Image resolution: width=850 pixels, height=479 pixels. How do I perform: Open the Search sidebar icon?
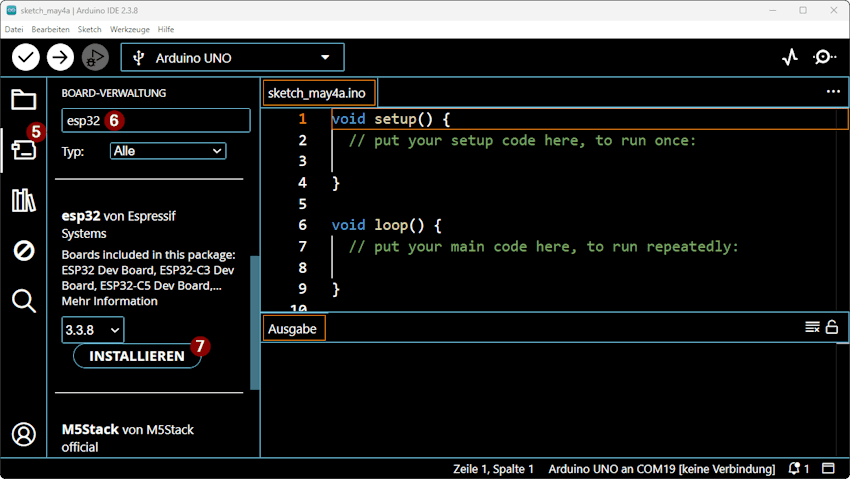tap(24, 301)
